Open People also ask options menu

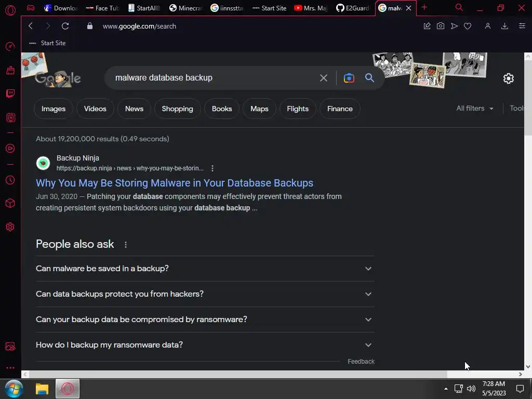(126, 245)
